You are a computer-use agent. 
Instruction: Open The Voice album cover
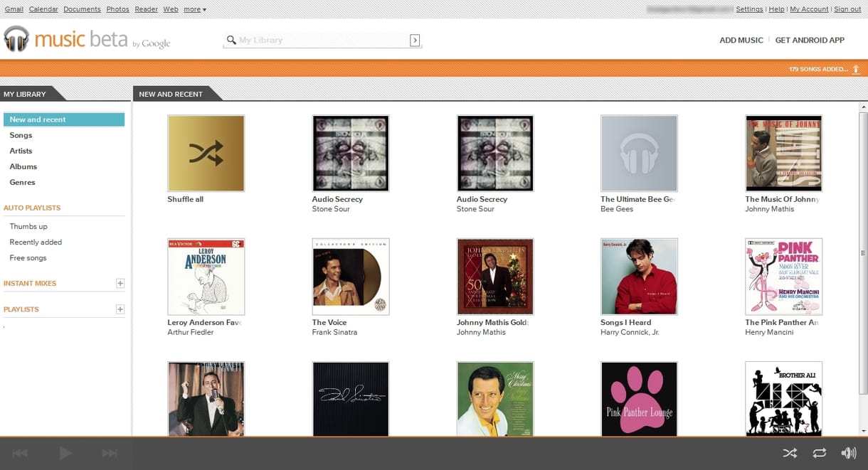351,277
